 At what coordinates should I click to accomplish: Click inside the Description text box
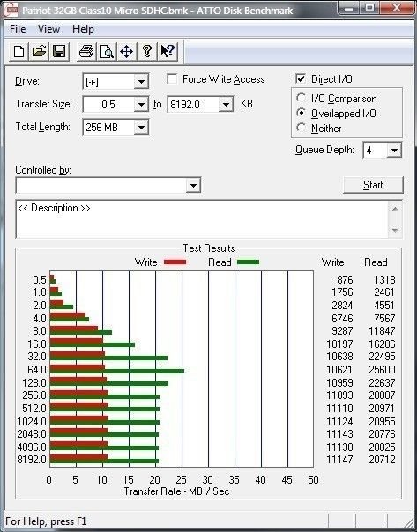[202, 219]
